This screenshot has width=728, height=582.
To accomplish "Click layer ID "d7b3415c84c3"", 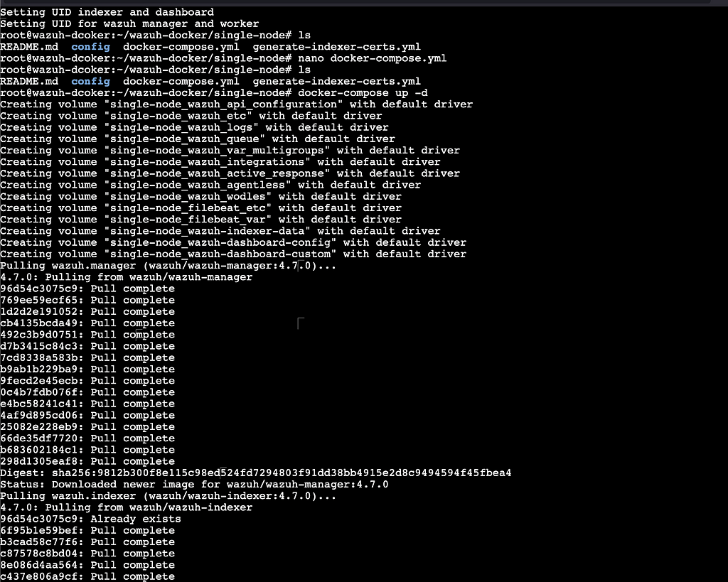I will pos(39,346).
